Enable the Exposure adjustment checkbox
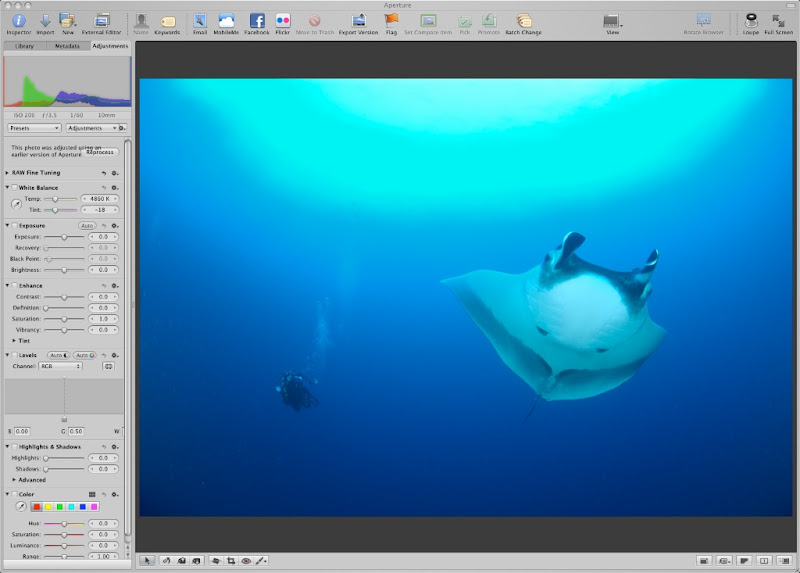This screenshot has width=800, height=573. point(15,226)
